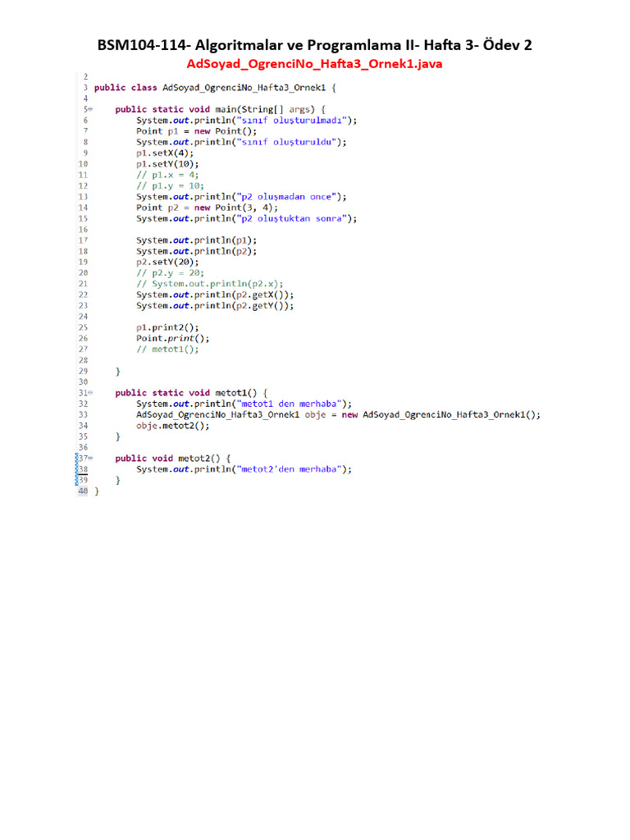Click the statement 'Point.print();'
Screen dimensions: 630x840
pyautogui.click(x=172, y=339)
